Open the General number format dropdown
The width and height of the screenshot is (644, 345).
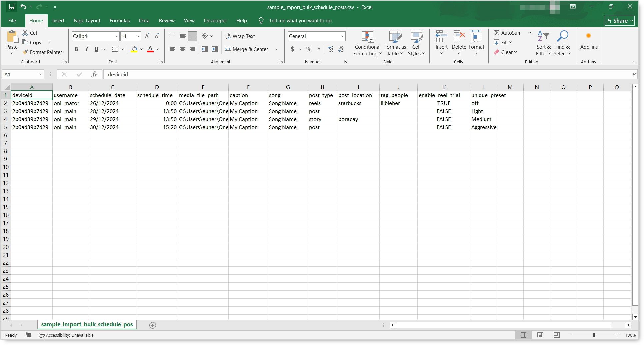click(x=342, y=36)
